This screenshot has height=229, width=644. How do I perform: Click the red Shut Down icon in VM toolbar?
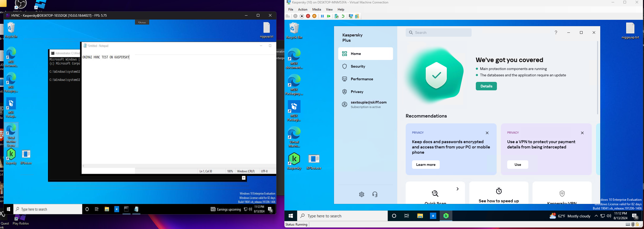(308, 16)
